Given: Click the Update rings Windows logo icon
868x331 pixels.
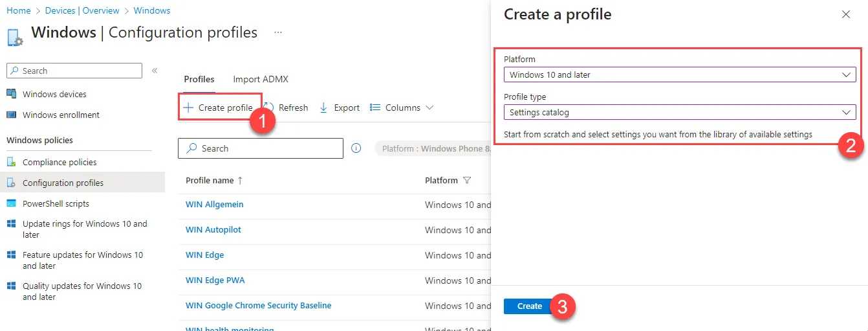Looking at the screenshot, I should tap(11, 223).
